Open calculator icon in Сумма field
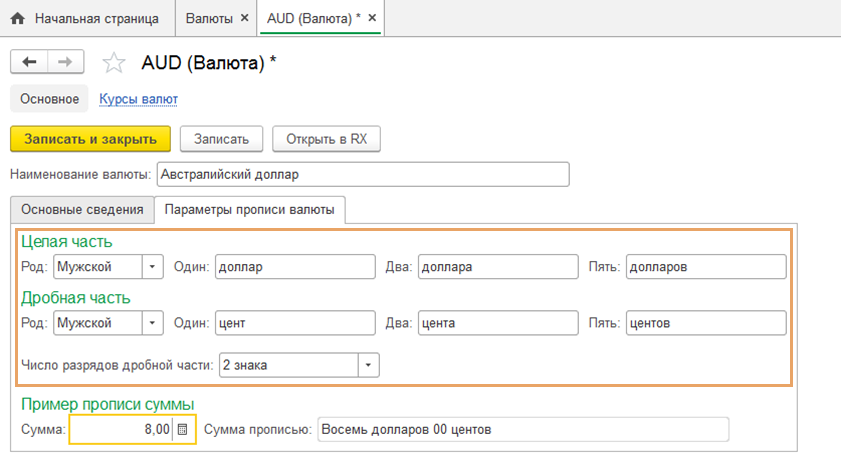Screen dimensions: 841x471 (181, 430)
